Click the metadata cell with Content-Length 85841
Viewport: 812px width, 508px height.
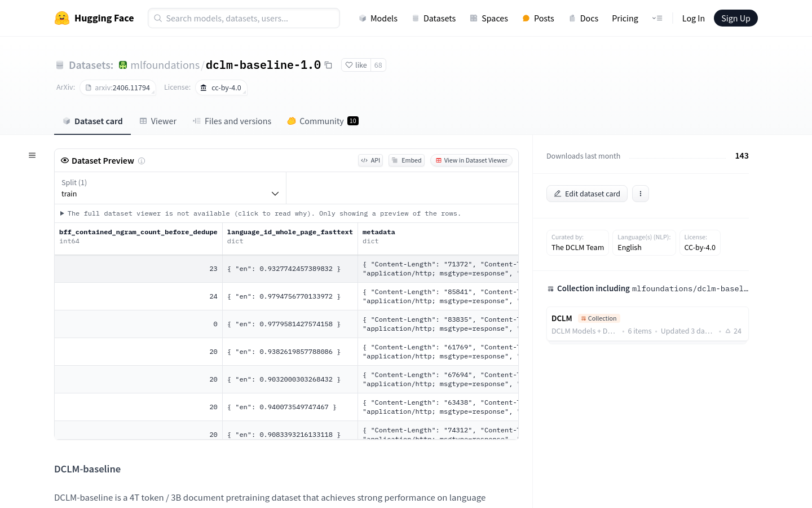[438, 296]
